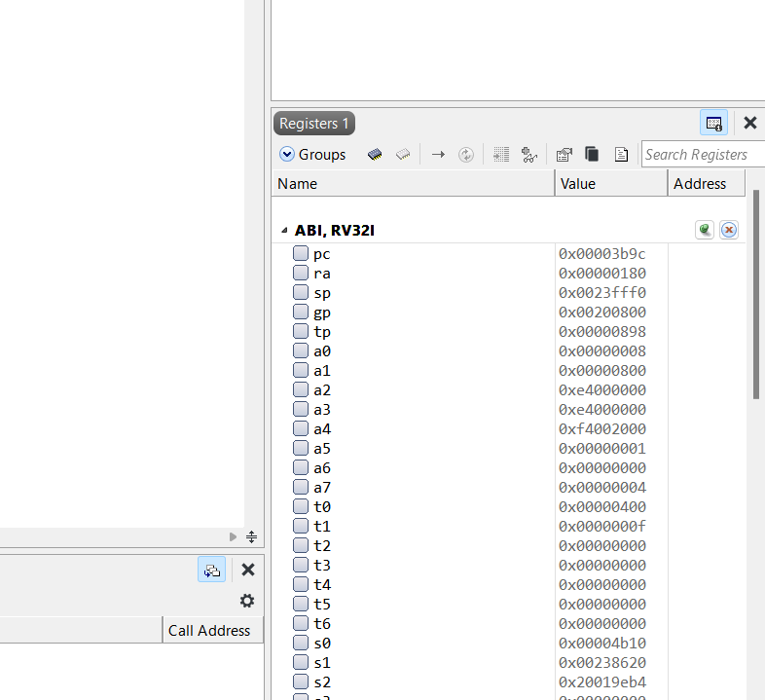
Task: Tick the pc register checkbox
Action: 301,253
